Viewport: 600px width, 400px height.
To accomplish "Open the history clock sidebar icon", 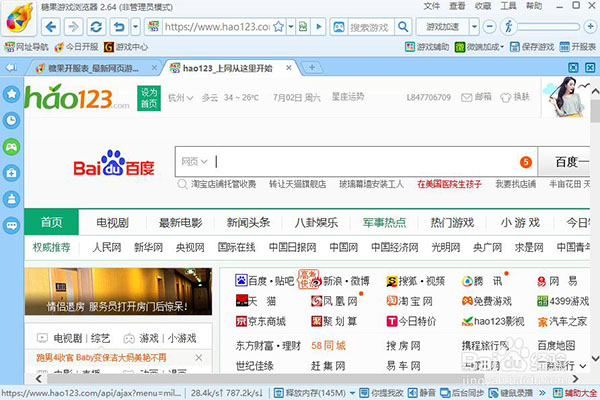I will pyautogui.click(x=11, y=120).
